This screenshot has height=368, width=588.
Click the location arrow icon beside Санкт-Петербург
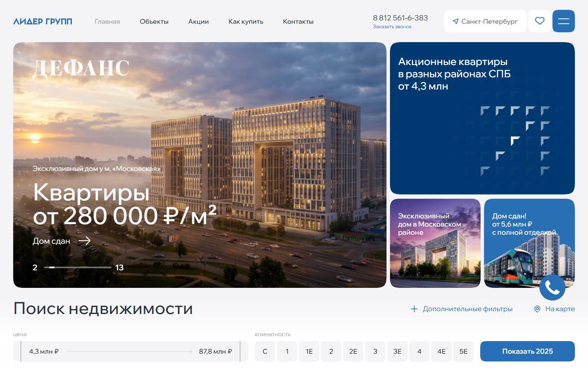coord(456,21)
